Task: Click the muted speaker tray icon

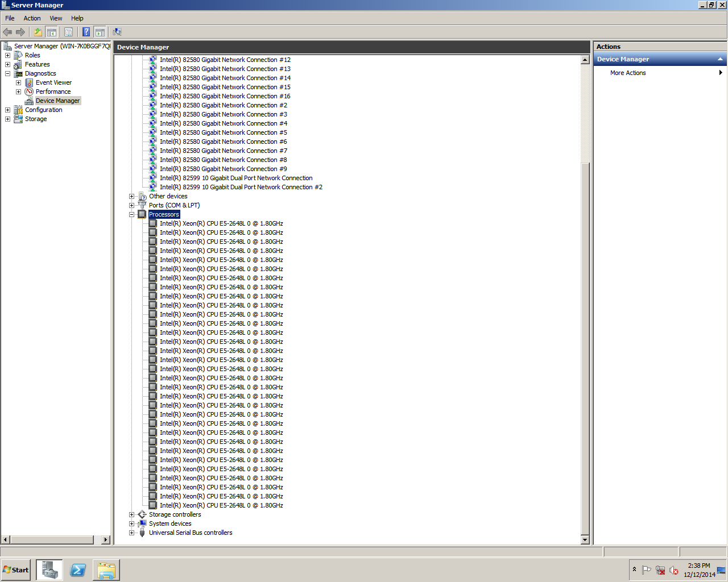Action: (674, 570)
